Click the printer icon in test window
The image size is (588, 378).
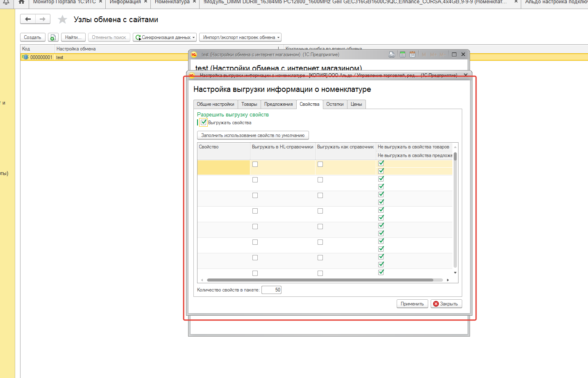[392, 55]
